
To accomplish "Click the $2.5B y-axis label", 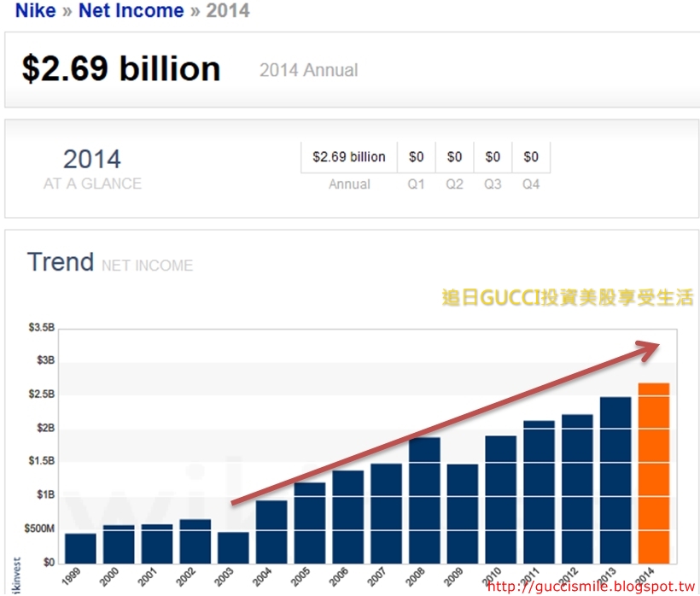I will [x=42, y=394].
